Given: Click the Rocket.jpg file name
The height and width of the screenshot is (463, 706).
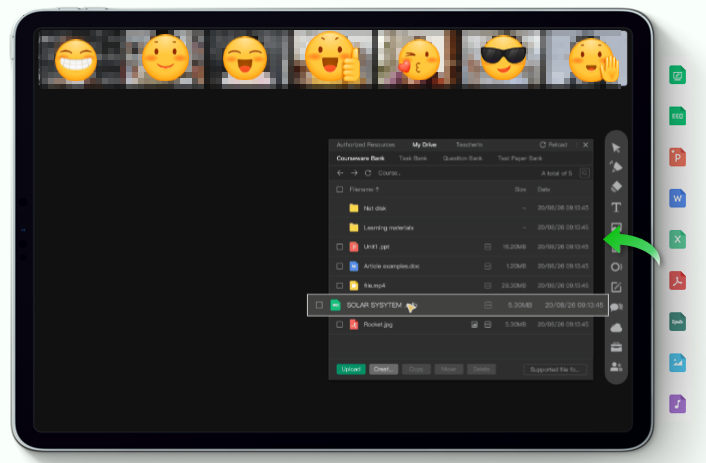Looking at the screenshot, I should tap(378, 324).
